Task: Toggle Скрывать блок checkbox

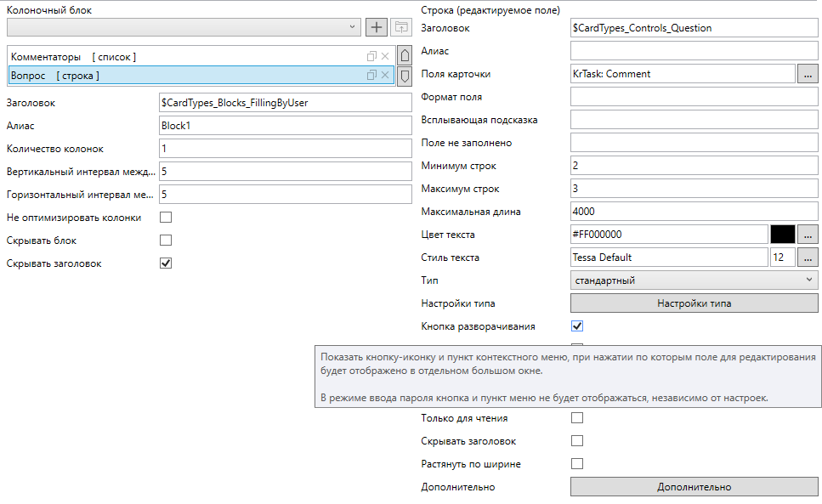Action: pos(166,241)
